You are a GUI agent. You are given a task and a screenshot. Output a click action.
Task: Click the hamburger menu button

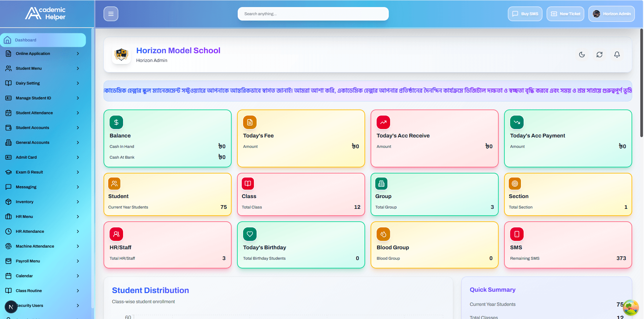coord(111,14)
